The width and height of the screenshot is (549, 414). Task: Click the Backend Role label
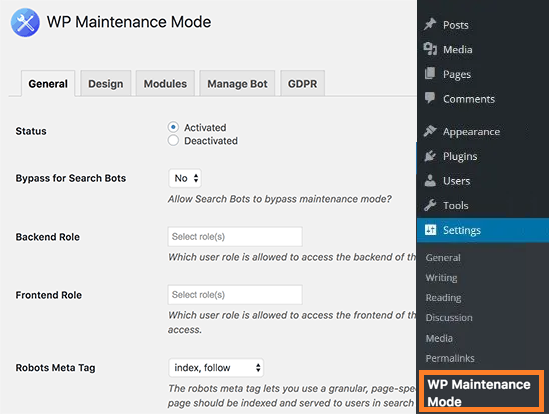click(48, 237)
